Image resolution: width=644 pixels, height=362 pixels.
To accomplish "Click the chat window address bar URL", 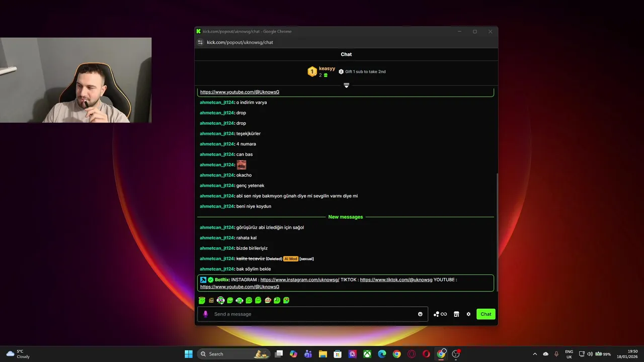I will point(240,42).
